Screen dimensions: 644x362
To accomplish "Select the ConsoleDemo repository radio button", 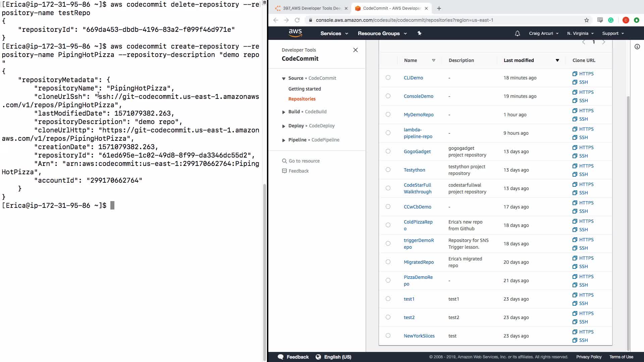I will pyautogui.click(x=388, y=96).
